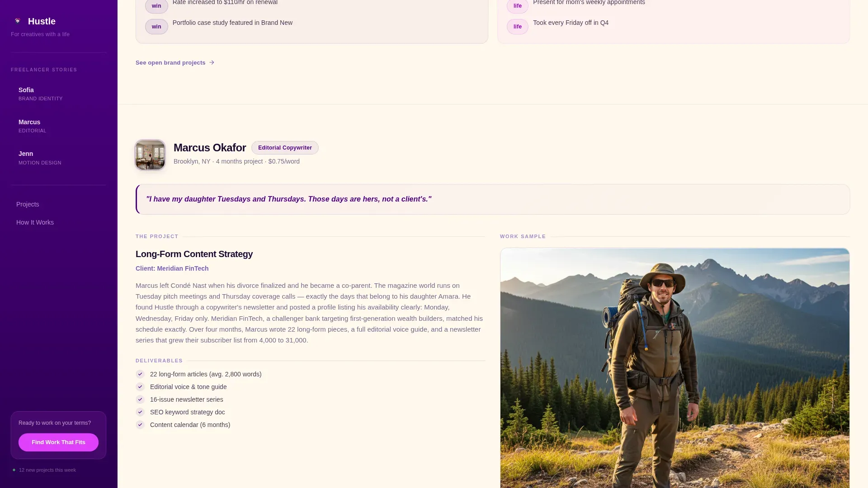Click the SEO keyword strategy doc text

click(188, 412)
